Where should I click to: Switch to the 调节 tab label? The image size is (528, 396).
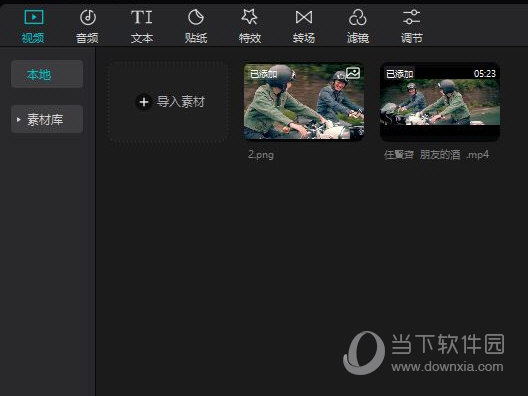coord(412,38)
